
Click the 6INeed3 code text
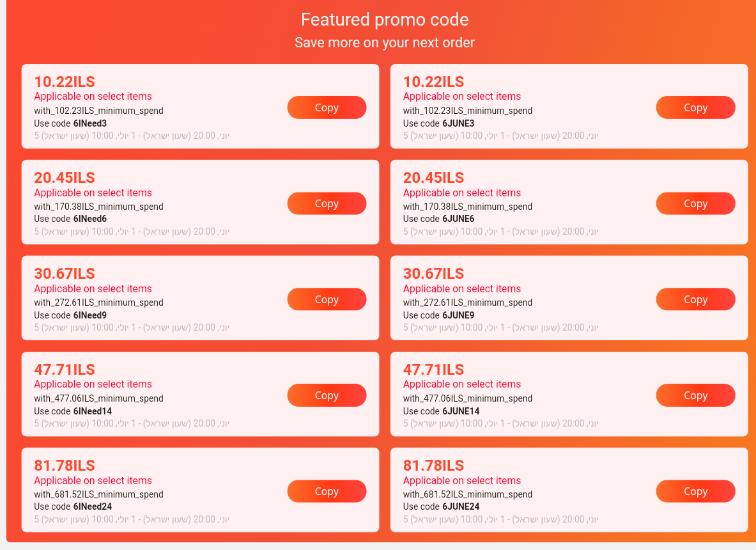(x=90, y=123)
